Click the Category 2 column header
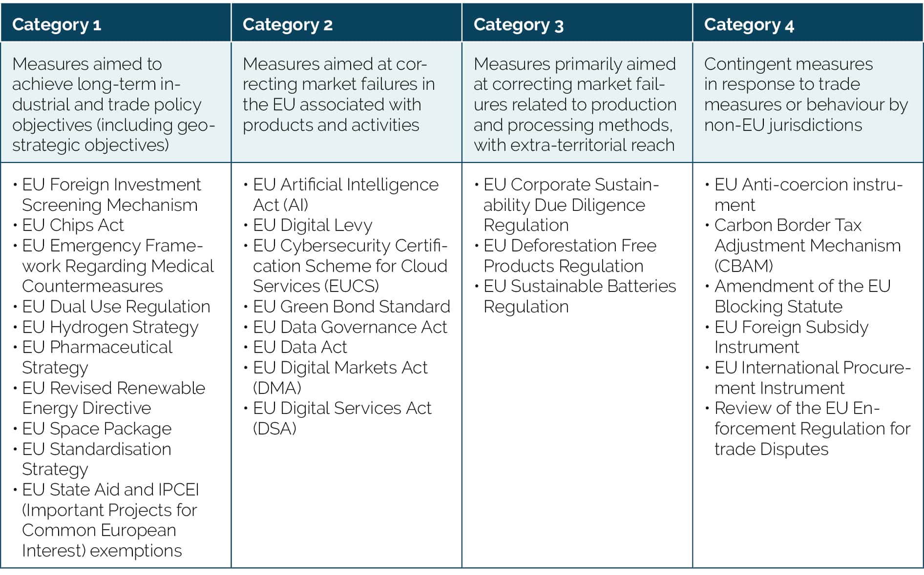The height and width of the screenshot is (575, 924). [x=287, y=24]
